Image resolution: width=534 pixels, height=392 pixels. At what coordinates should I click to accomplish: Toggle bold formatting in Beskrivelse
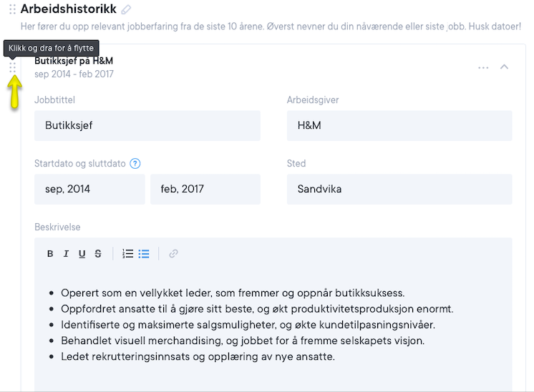pyautogui.click(x=50, y=254)
